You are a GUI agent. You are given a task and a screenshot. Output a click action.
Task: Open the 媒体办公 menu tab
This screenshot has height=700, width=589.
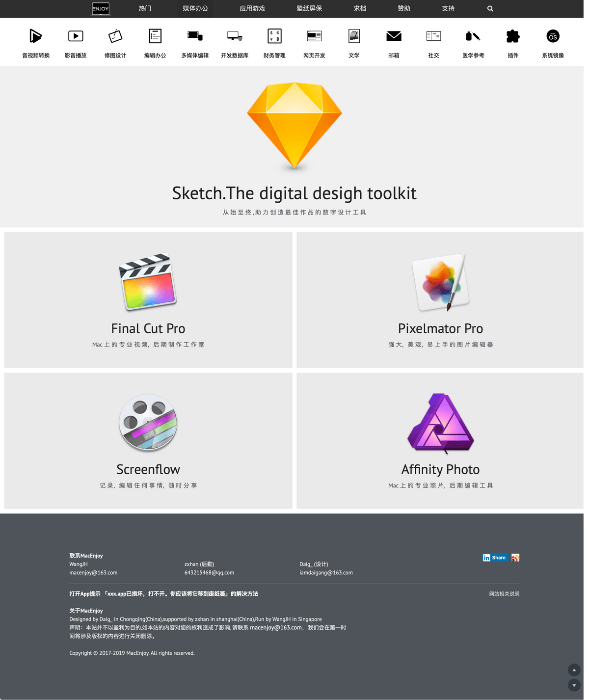(x=195, y=8)
